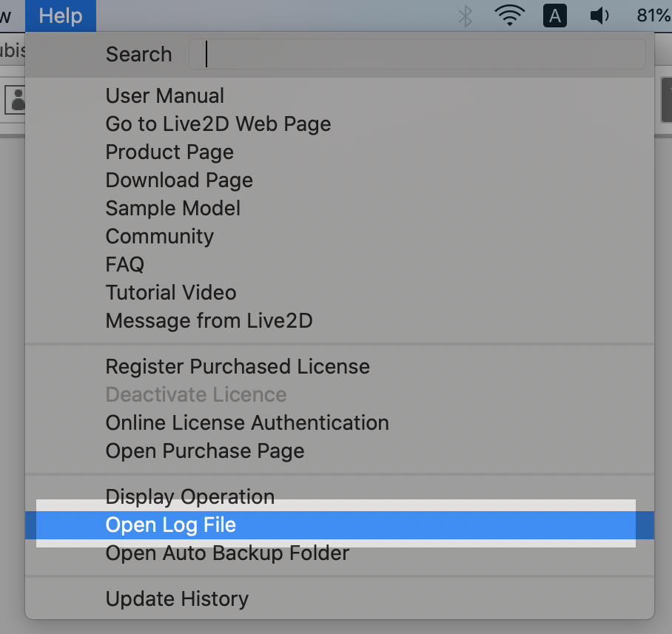The width and height of the screenshot is (672, 634).
Task: Click the 81% battery indicator
Action: pyautogui.click(x=653, y=16)
